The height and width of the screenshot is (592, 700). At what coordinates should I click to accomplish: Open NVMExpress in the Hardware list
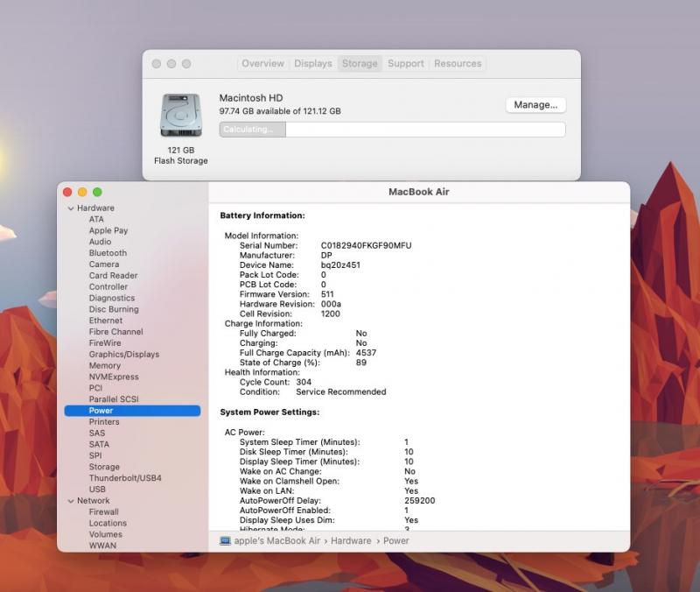click(114, 377)
